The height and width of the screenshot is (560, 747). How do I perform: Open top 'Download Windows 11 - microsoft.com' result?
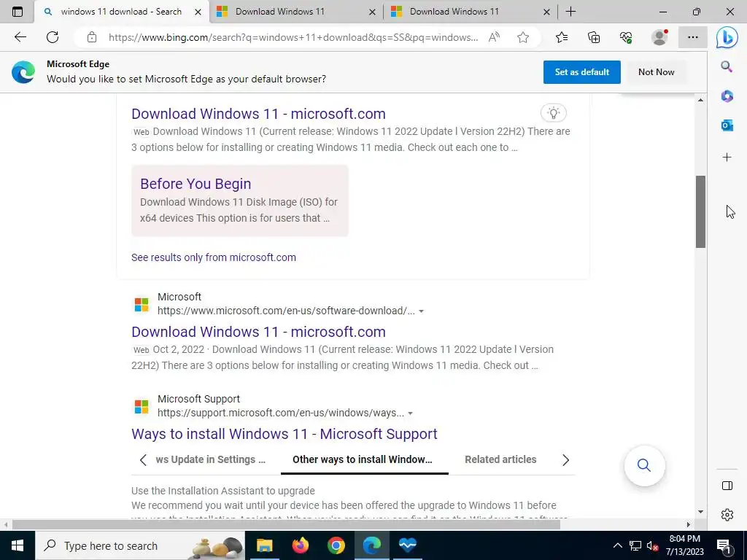click(259, 114)
